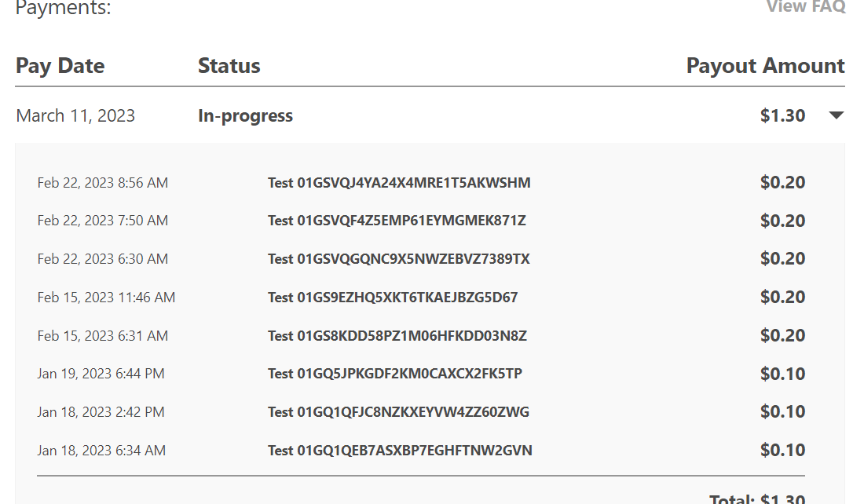This screenshot has width=853, height=504.
Task: Click the Feb 15, 2023 11:46 AM timestamp
Action: (x=106, y=298)
